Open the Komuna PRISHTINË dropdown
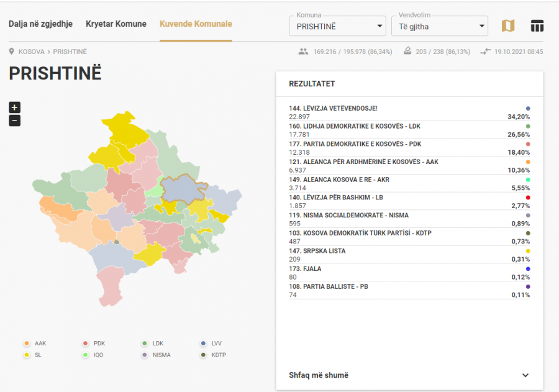The image size is (559, 392). click(x=338, y=26)
